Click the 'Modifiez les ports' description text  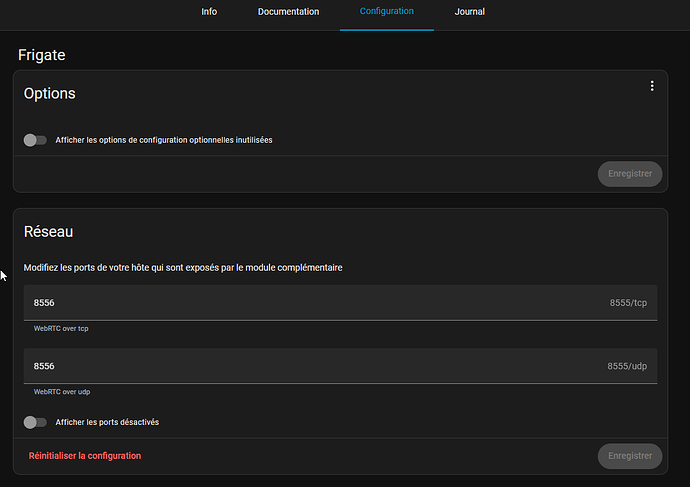tap(183, 268)
